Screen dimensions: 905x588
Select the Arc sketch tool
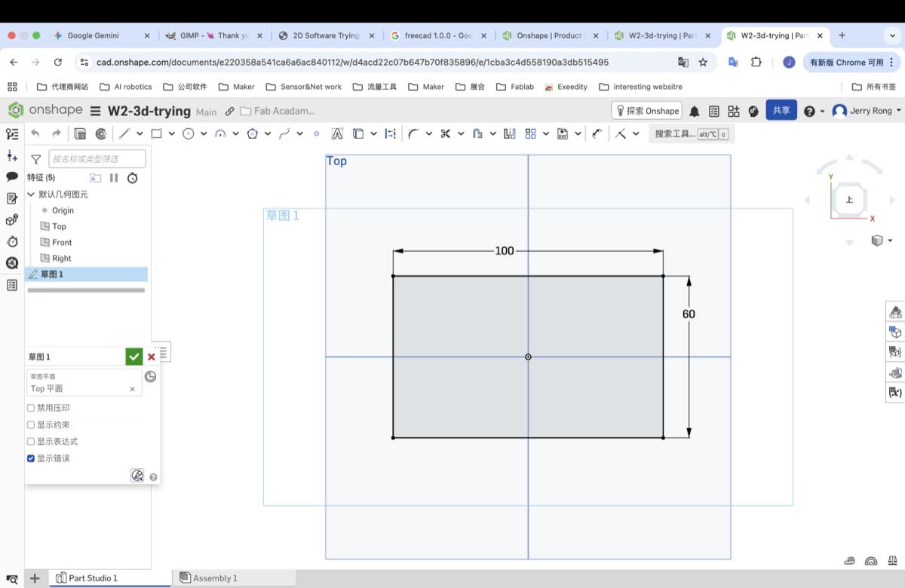[x=220, y=133]
